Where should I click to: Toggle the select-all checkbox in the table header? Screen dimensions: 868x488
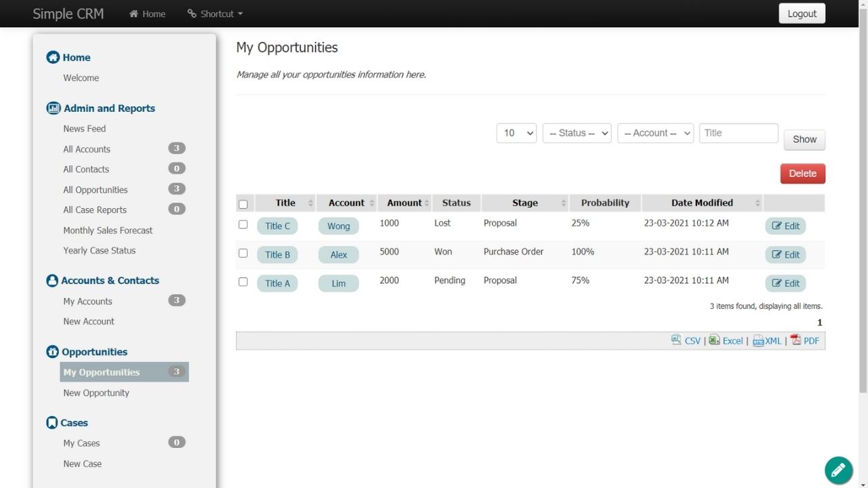point(243,204)
